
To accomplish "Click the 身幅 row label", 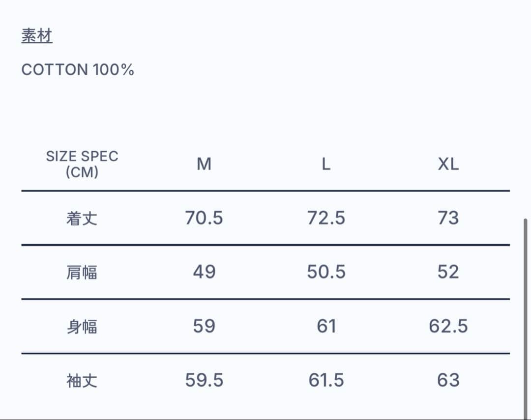I will pos(82,326).
